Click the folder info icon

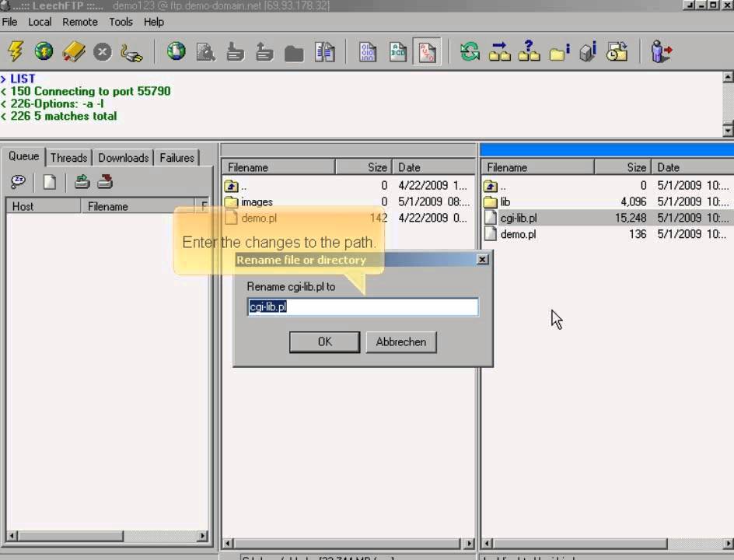tap(559, 52)
